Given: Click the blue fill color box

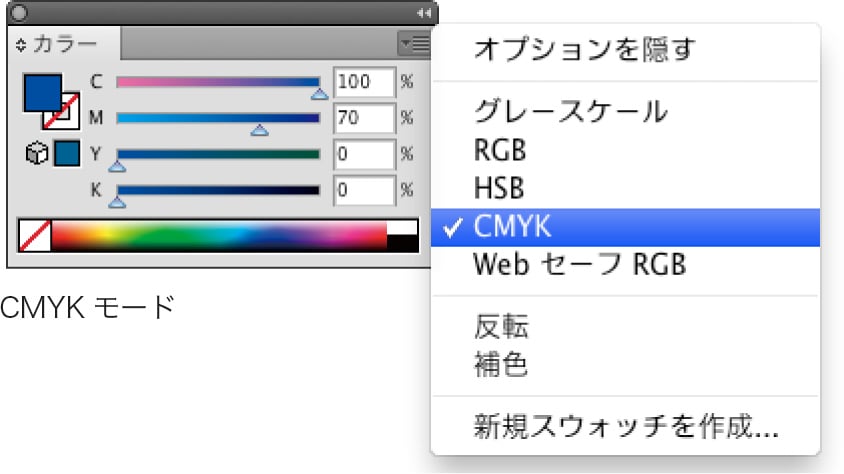Looking at the screenshot, I should [38, 90].
